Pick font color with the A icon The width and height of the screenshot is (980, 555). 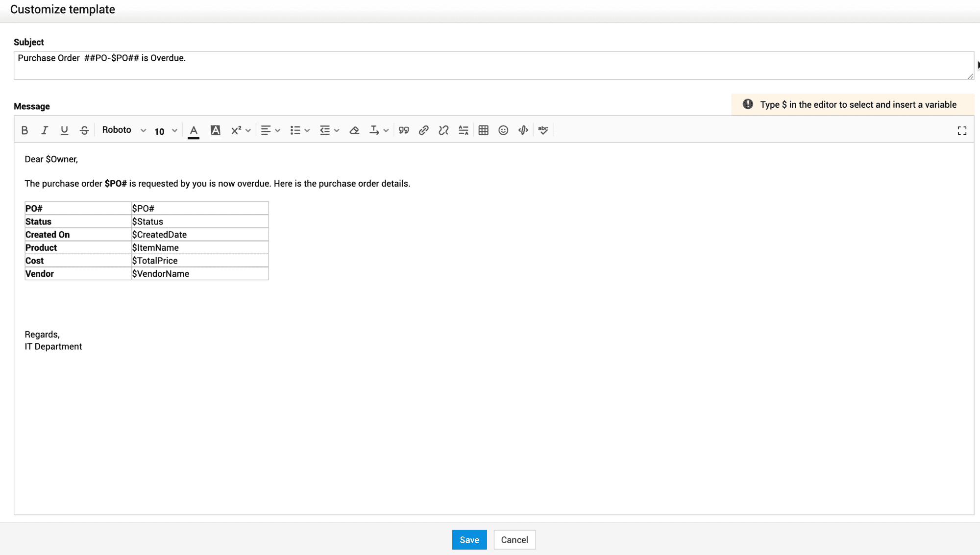pyautogui.click(x=194, y=130)
